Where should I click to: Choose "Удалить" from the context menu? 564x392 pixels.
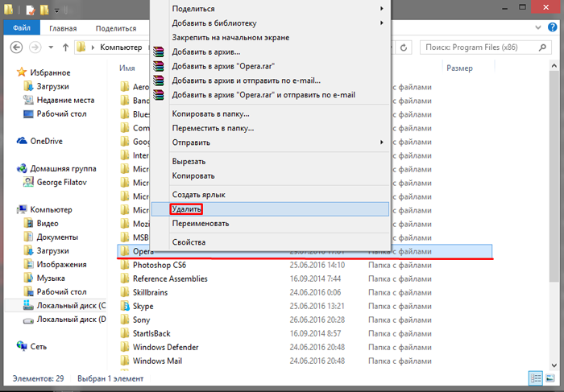click(186, 208)
